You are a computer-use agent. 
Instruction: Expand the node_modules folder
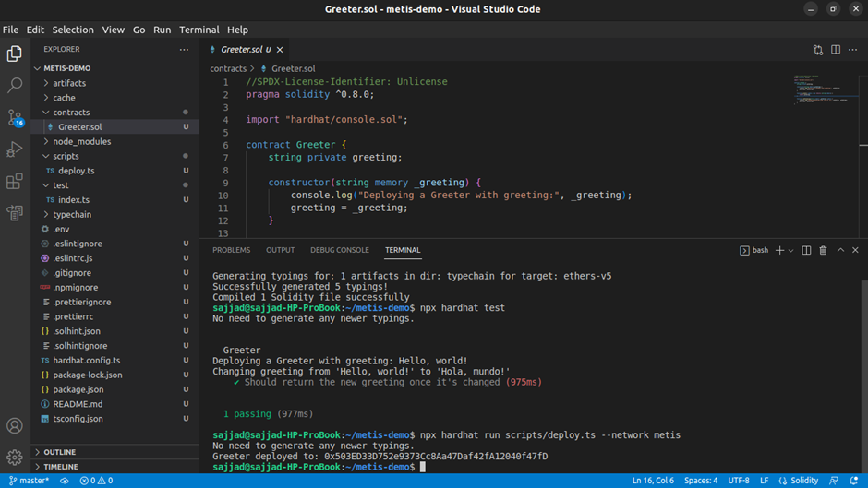coord(115,142)
